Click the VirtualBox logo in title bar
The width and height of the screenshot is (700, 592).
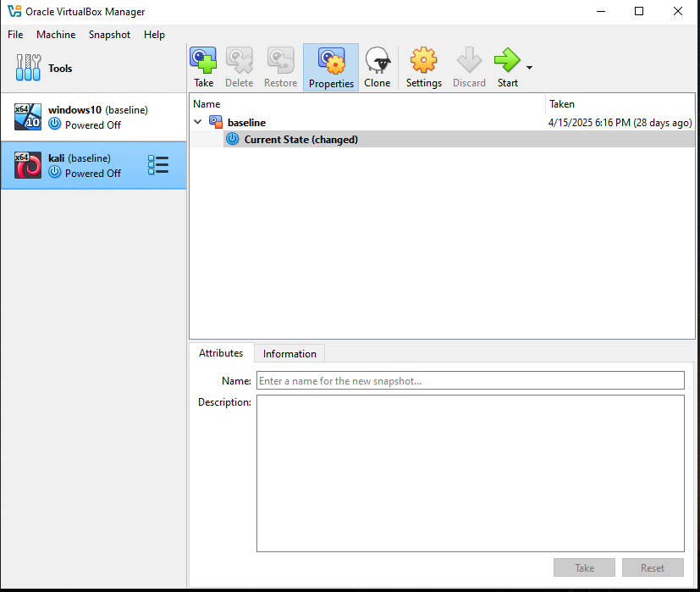tap(14, 11)
